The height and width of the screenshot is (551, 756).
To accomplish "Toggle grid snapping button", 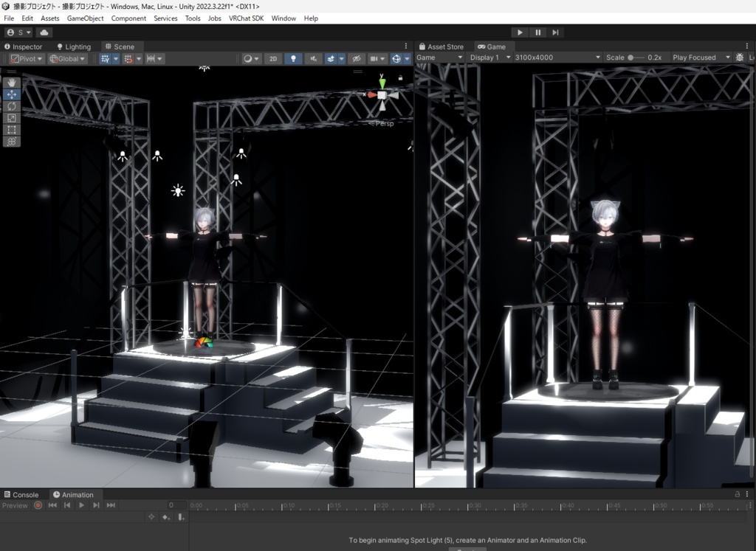I will pyautogui.click(x=128, y=59).
